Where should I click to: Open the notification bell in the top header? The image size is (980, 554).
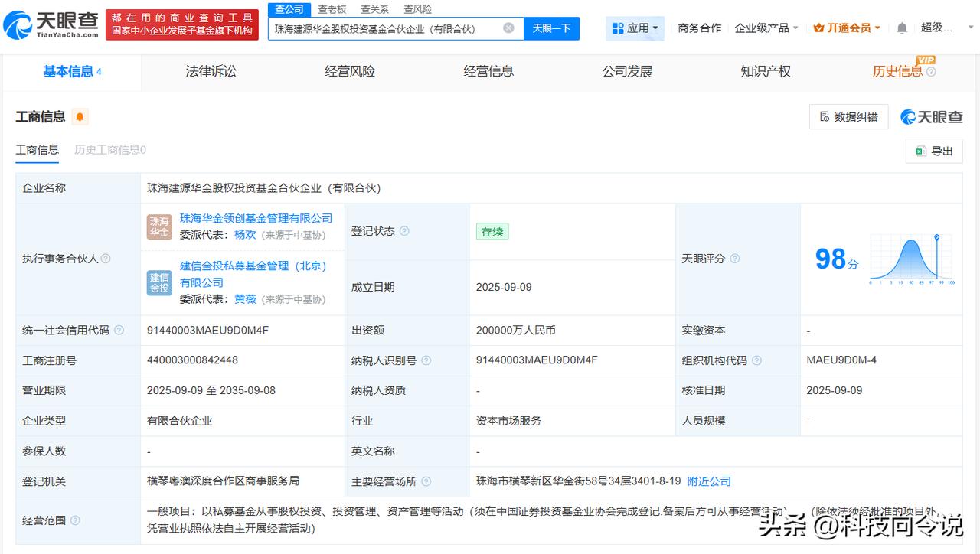pyautogui.click(x=902, y=28)
